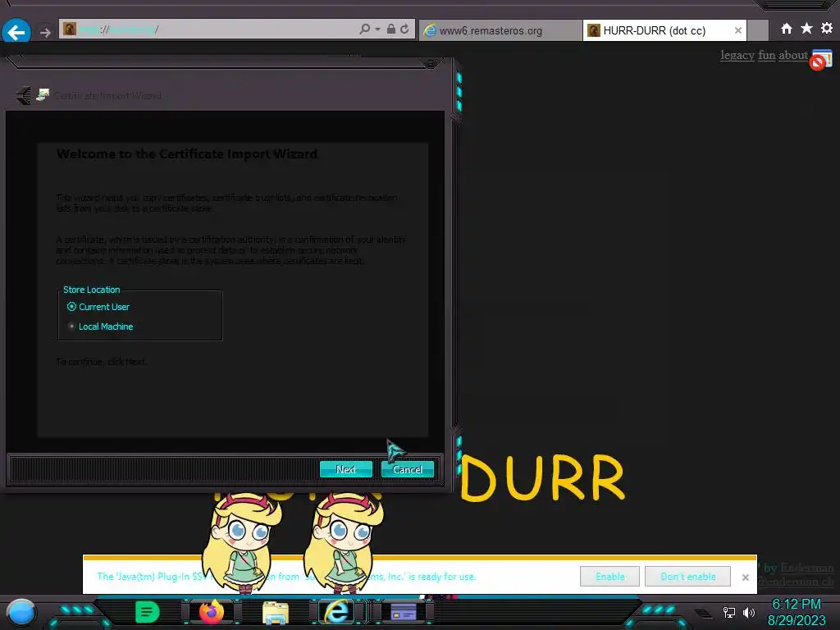
Task: Click the site favicon in the address bar
Action: [x=70, y=29]
